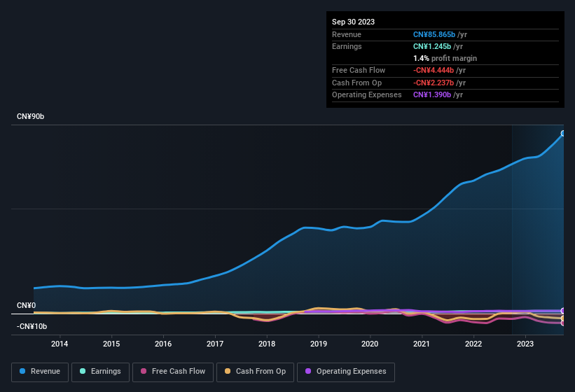Click the Sep 30 2023 tooltip date
The height and width of the screenshot is (392, 575).
click(x=353, y=22)
